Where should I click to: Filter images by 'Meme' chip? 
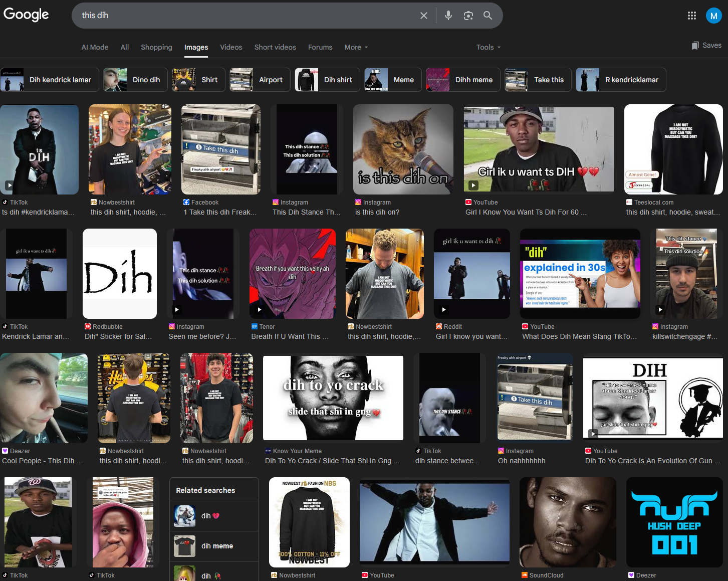393,80
